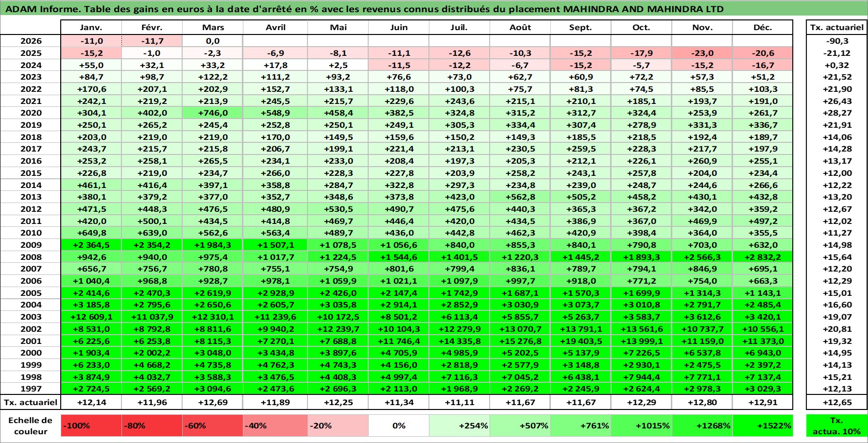The height and width of the screenshot is (443, 868).
Task: Select the Févr. column header
Action: (x=152, y=27)
